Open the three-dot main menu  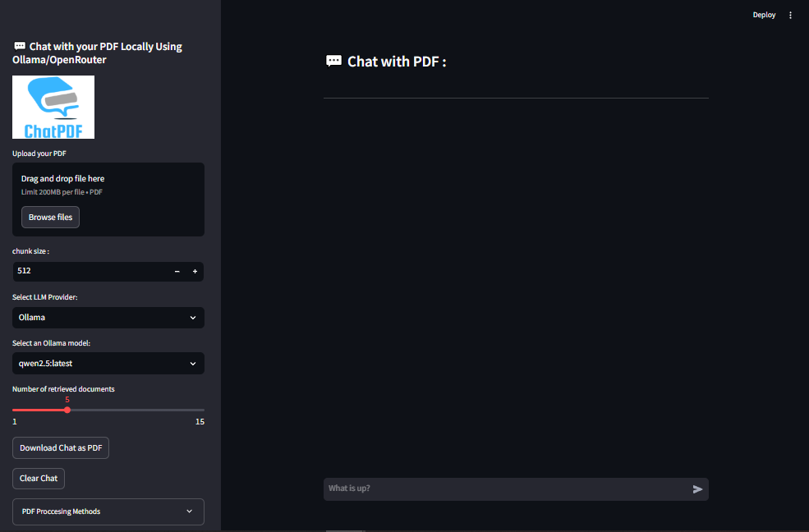pyautogui.click(x=790, y=15)
